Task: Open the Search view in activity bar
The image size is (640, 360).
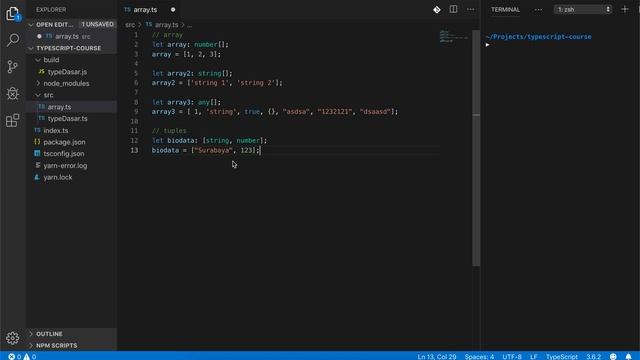Action: [x=13, y=40]
